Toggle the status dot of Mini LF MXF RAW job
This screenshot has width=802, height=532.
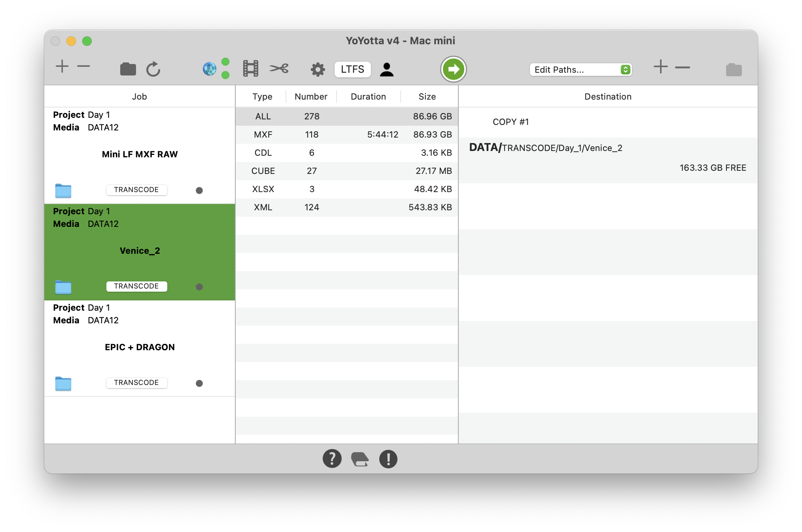pyautogui.click(x=199, y=191)
